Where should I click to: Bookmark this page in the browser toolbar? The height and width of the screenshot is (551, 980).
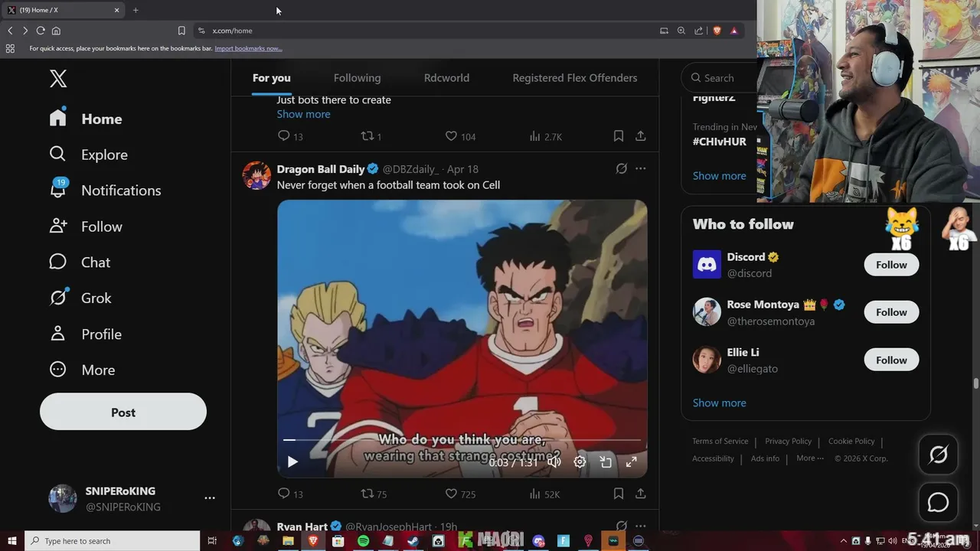(x=181, y=31)
